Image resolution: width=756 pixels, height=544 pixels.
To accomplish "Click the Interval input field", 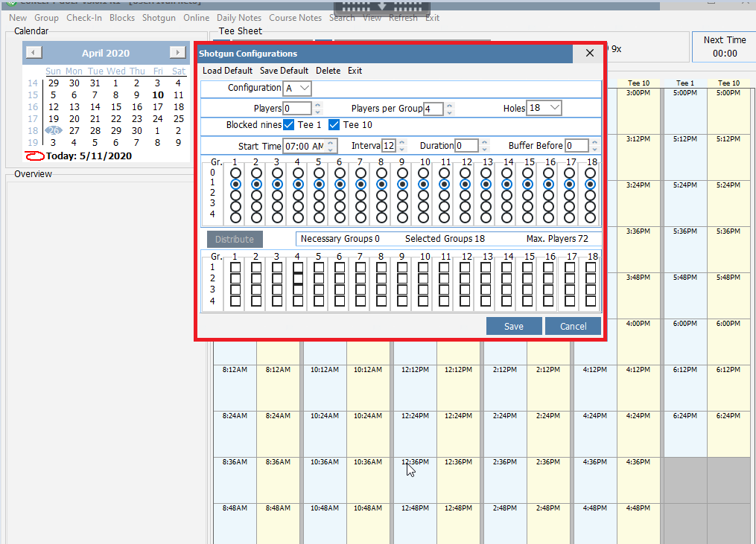I will pos(389,146).
